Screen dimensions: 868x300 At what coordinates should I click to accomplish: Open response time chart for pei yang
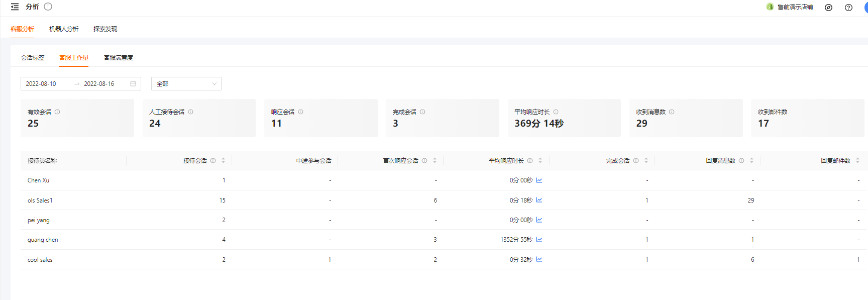pyautogui.click(x=539, y=220)
